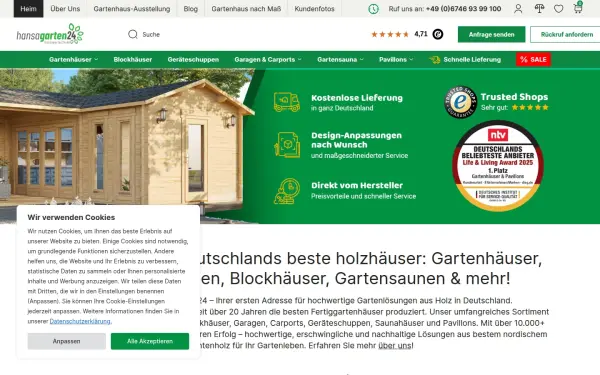Open the Heim tab

point(28,8)
